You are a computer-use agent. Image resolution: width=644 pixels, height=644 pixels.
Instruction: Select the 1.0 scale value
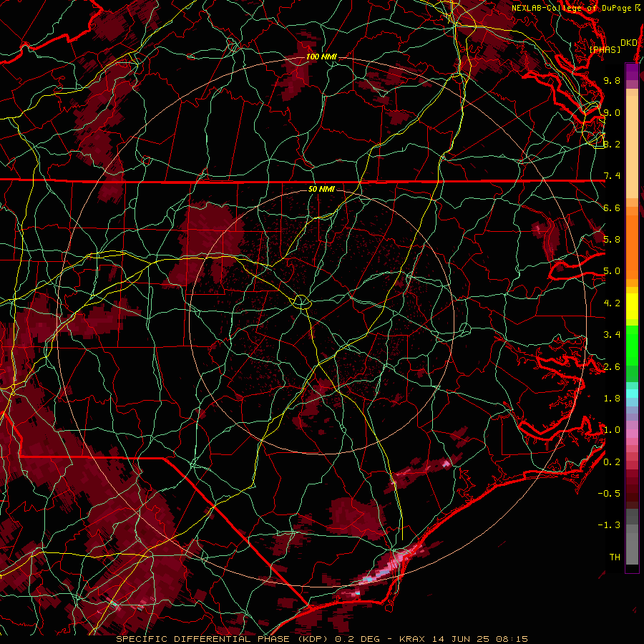pos(612,430)
